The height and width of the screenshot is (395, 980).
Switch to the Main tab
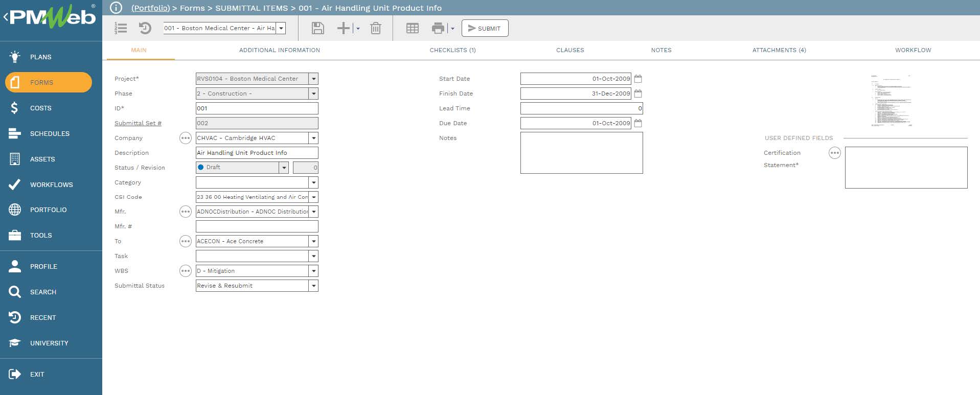click(x=139, y=50)
